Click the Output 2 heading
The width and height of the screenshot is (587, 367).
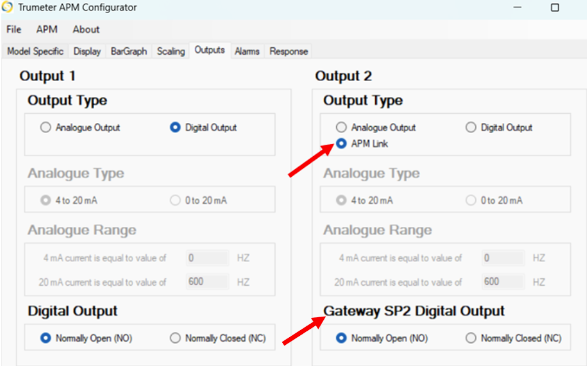tap(343, 76)
